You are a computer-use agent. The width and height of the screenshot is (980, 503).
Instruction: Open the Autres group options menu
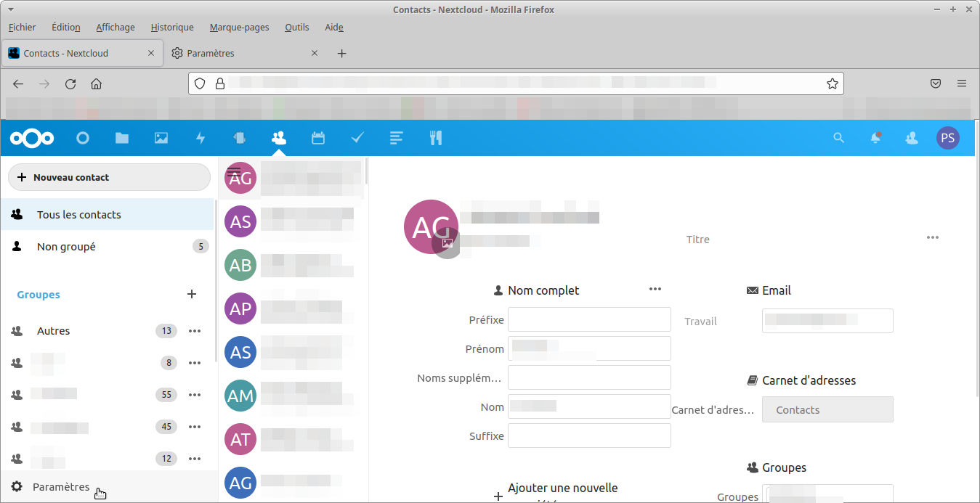(x=194, y=331)
